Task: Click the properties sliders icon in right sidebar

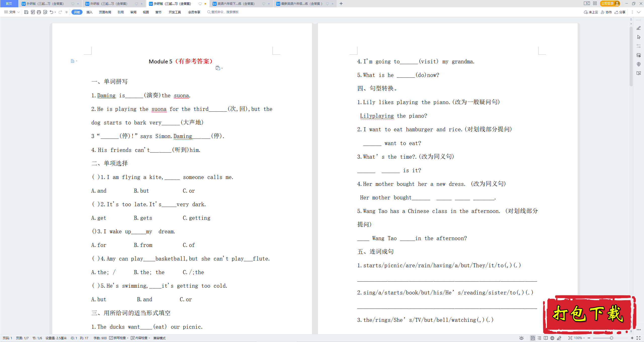Action: point(639,46)
